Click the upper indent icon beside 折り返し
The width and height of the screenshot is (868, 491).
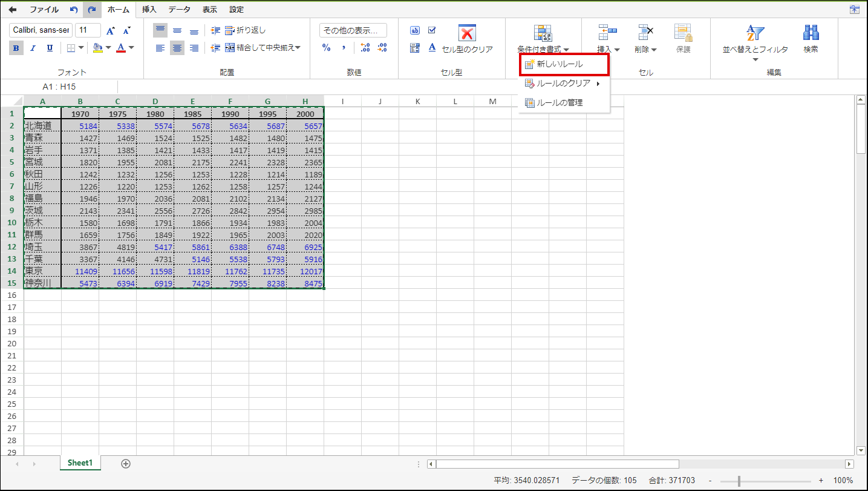(216, 30)
